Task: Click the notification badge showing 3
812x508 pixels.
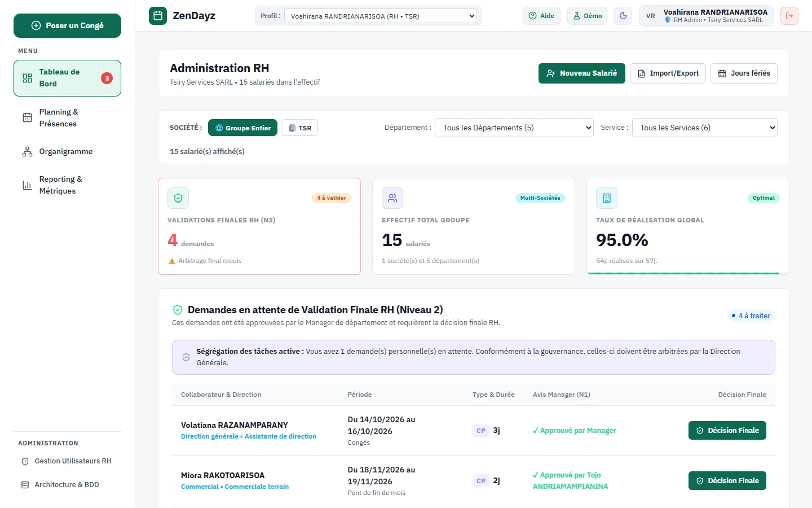Action: tap(107, 78)
